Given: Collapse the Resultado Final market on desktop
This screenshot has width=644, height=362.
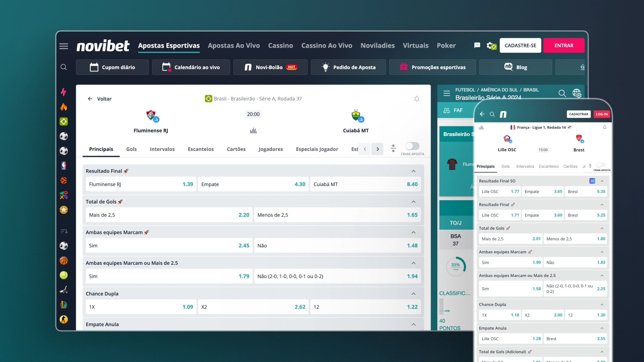Looking at the screenshot, I should (414, 171).
